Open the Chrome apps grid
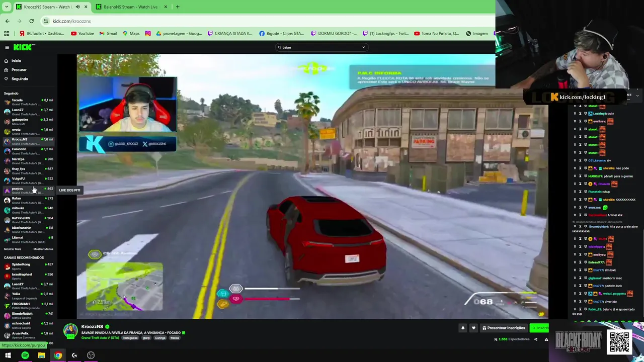Viewport: 644px width, 362px height. pyautogui.click(x=7, y=34)
